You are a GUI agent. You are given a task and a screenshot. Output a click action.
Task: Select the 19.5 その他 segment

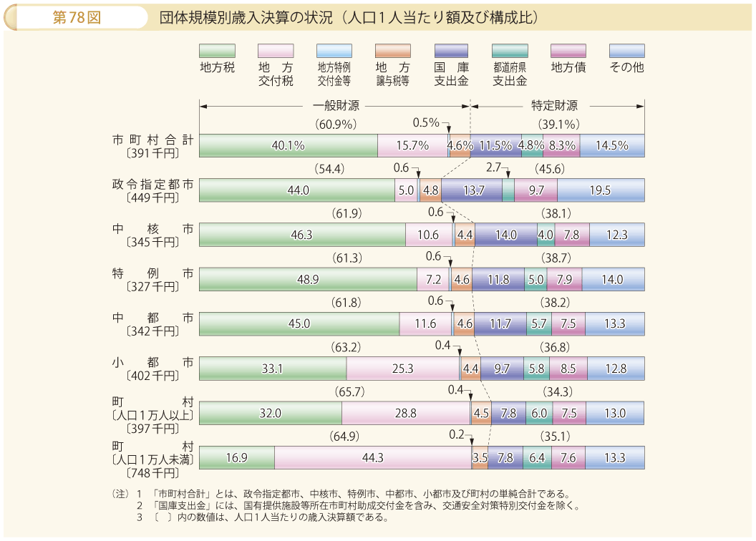601,190
